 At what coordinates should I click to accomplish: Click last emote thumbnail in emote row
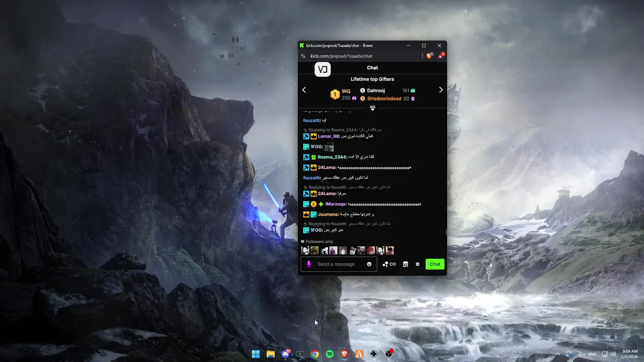389,250
